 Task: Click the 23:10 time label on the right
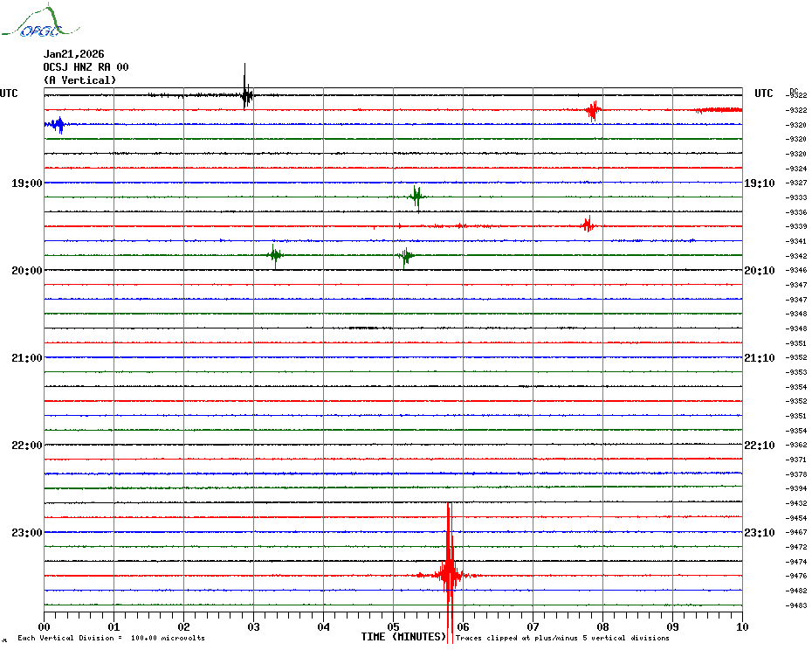pyautogui.click(x=758, y=533)
